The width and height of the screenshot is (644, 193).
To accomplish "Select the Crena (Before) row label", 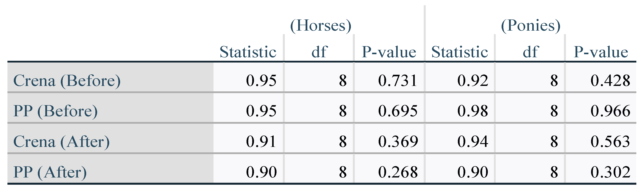I will click(67, 81).
